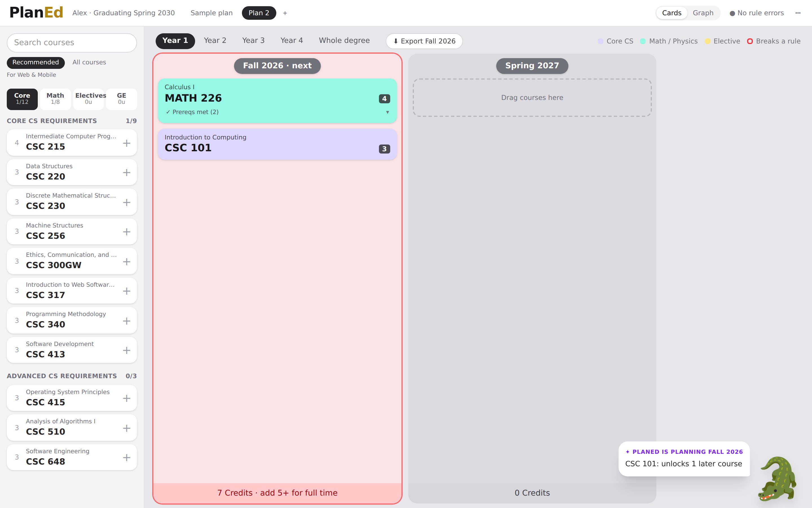Click the PlanEd logo

36,12
